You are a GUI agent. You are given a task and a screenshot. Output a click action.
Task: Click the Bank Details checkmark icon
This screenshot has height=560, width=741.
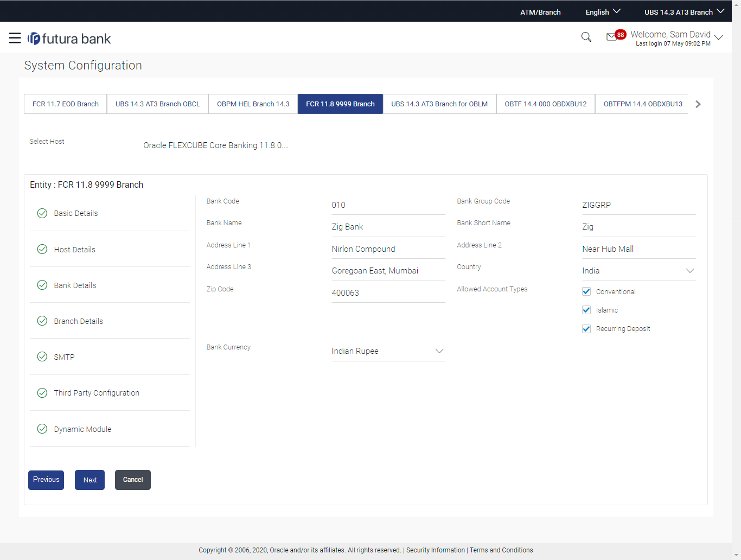42,285
